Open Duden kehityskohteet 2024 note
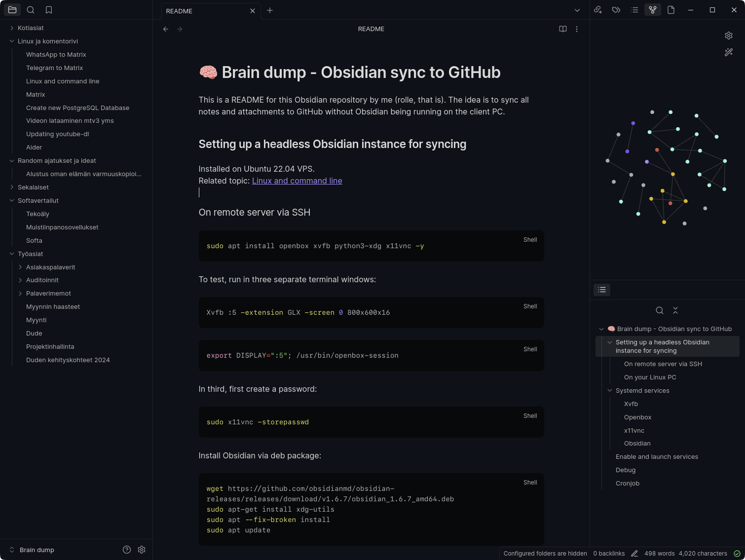 [68, 360]
